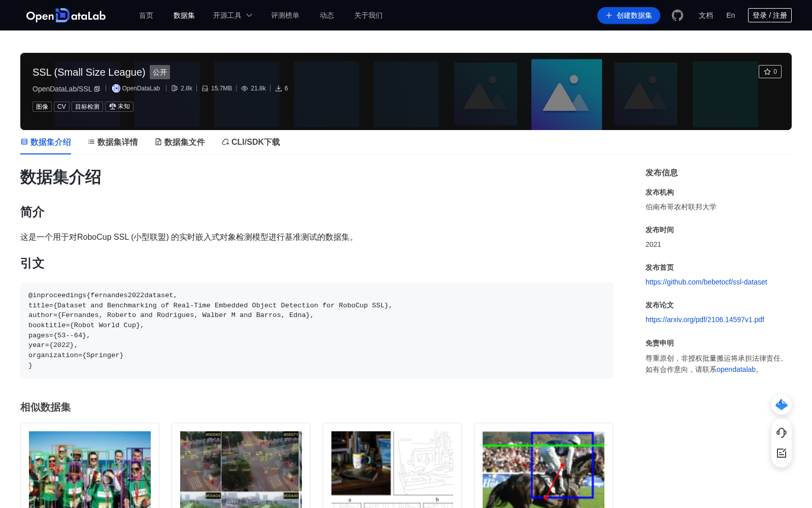Screen dimensions: 812x508
Task: Open the mug and edge-map dataset thumbnail
Action: coord(392,469)
